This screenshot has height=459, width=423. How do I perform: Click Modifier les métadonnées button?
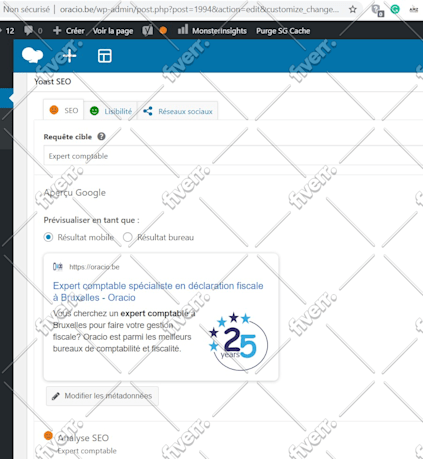(x=102, y=396)
